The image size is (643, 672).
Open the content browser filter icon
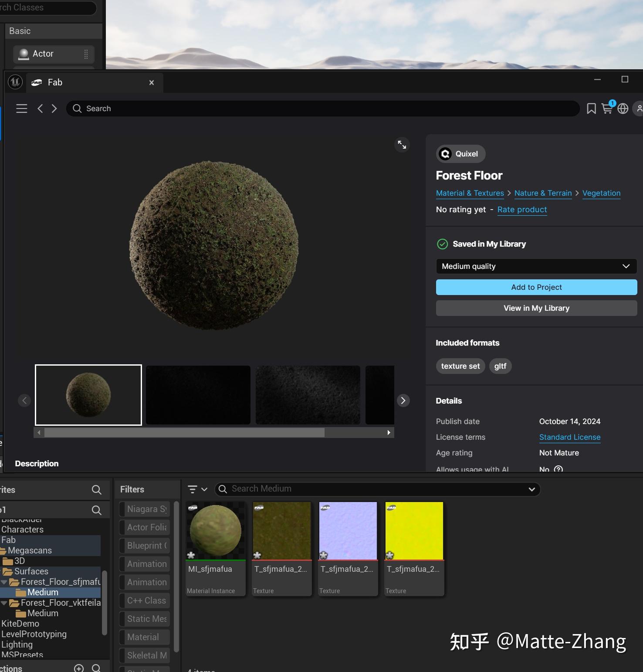coord(193,489)
